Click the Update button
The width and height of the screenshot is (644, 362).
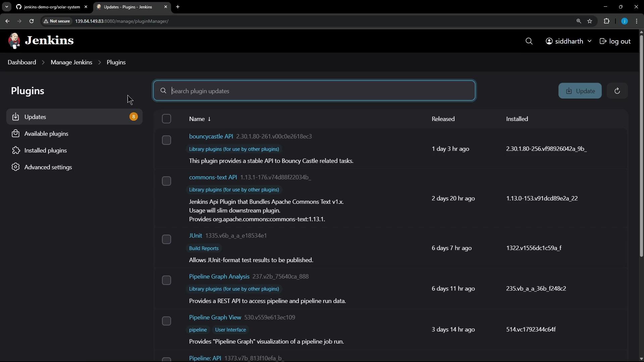pos(580,91)
